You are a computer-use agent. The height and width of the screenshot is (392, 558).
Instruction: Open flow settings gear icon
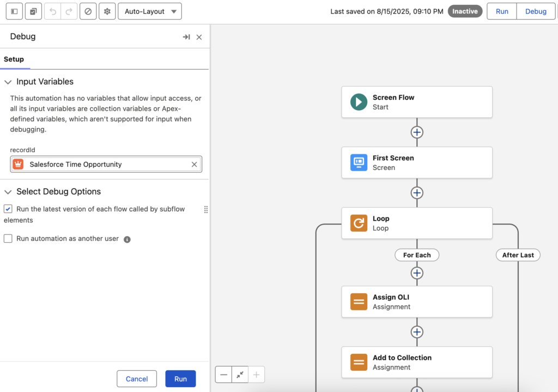click(x=107, y=11)
